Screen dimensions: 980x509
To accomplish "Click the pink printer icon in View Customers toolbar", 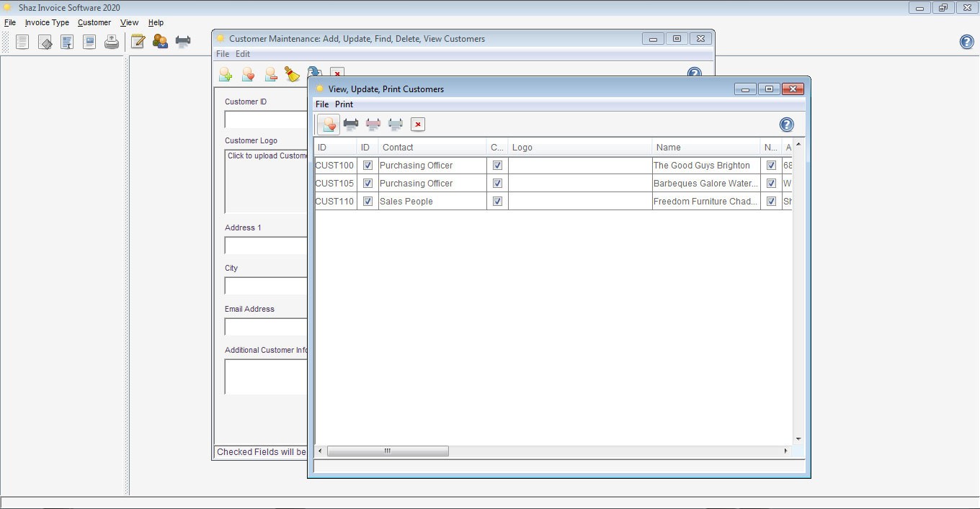I will (x=373, y=124).
